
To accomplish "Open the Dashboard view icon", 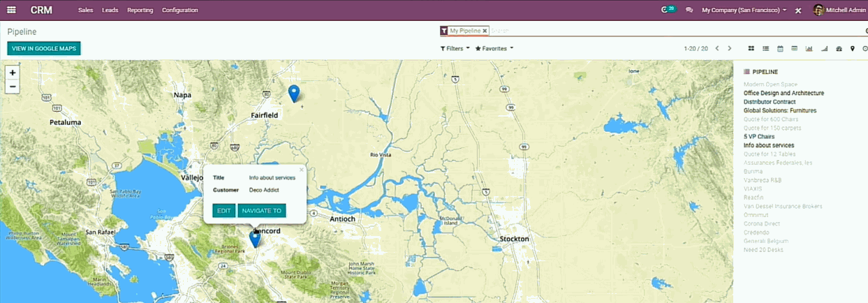I will pyautogui.click(x=839, y=48).
